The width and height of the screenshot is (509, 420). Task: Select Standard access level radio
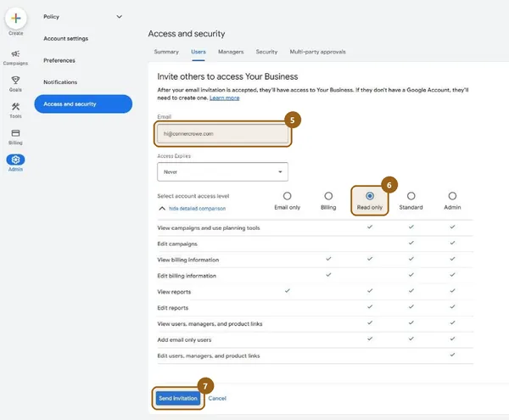point(411,196)
